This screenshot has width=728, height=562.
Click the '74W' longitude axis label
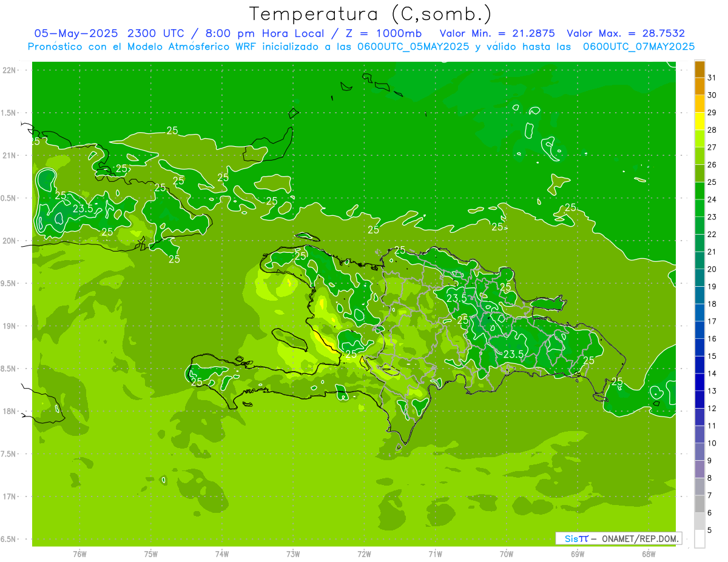[x=222, y=555]
